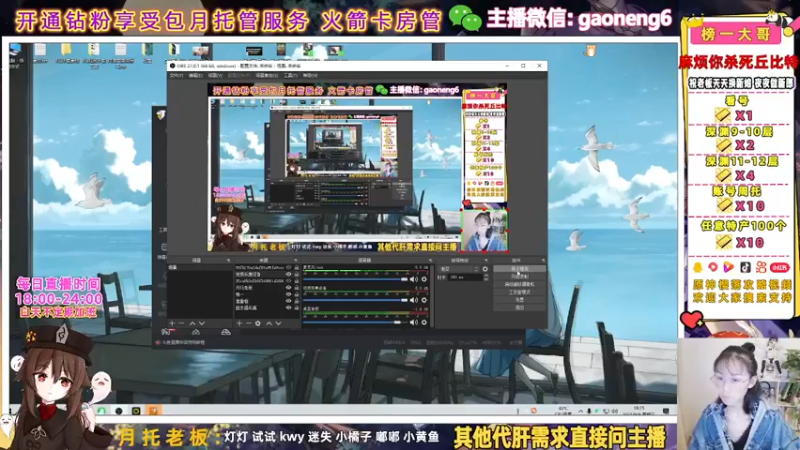The height and width of the screenshot is (450, 800).
Task: Remove selected scene with minus icon
Action: [x=181, y=323]
